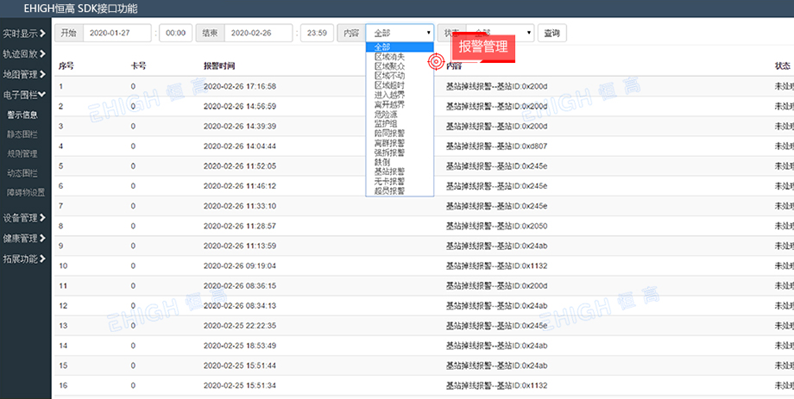
Task: Select 无卡报警 in the dropdown list
Action: click(x=400, y=181)
